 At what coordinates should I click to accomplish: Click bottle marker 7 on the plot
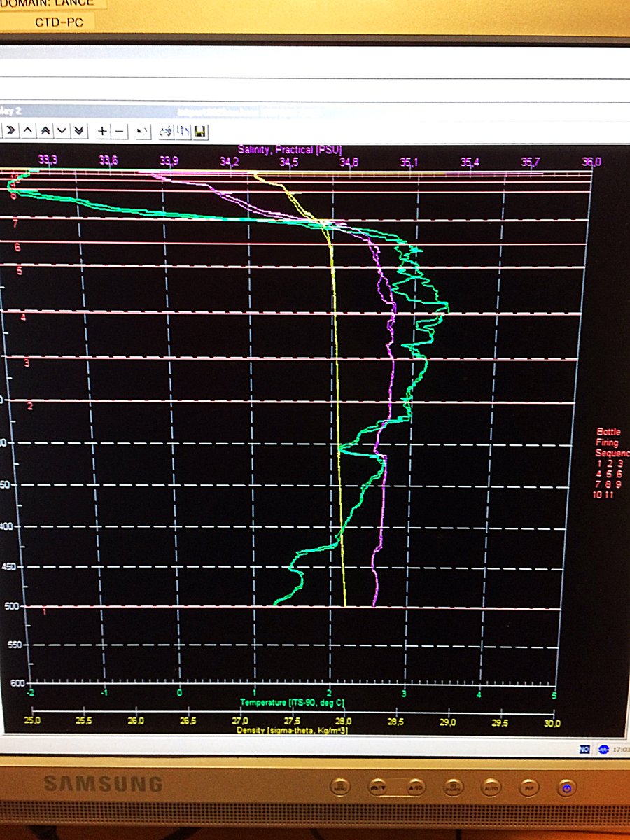(x=15, y=223)
